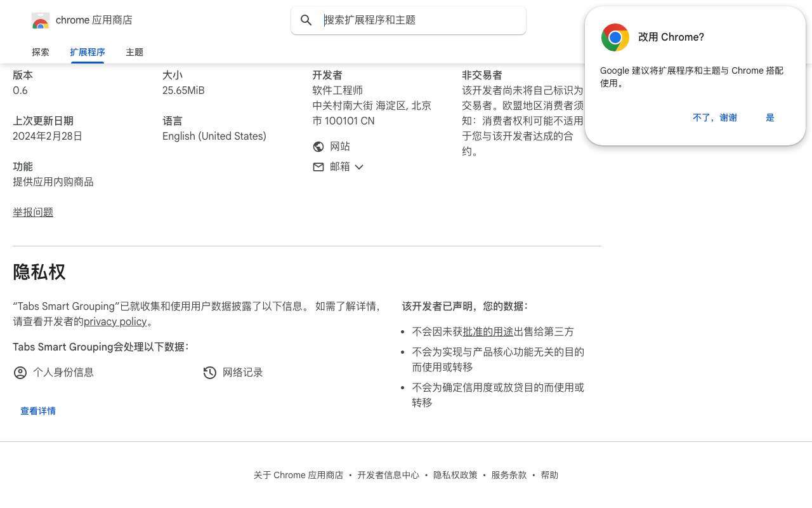The width and height of the screenshot is (812, 508).
Task: Click the text 该开发者已声明，您的数据：
Action: (465, 307)
